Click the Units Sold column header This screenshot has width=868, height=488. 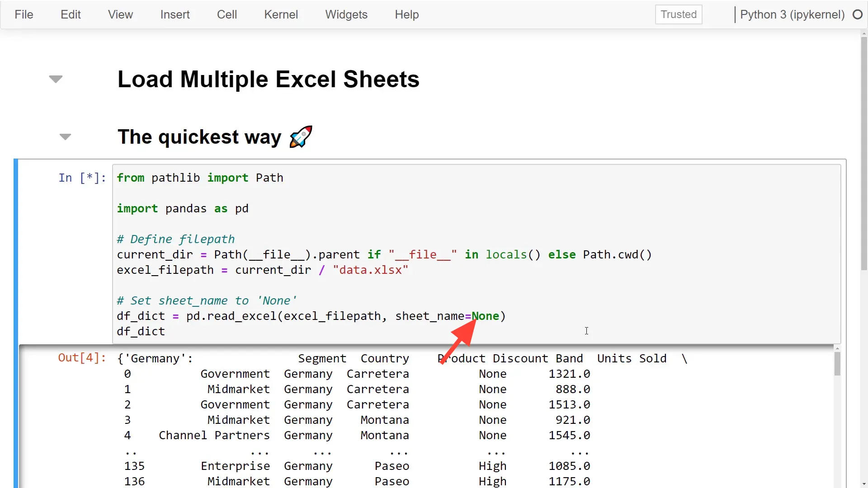[632, 359]
